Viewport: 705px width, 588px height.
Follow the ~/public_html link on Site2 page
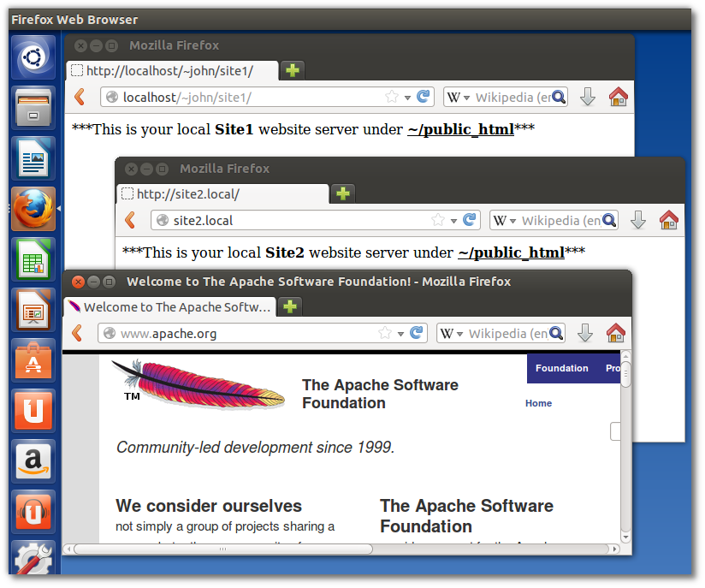(512, 252)
